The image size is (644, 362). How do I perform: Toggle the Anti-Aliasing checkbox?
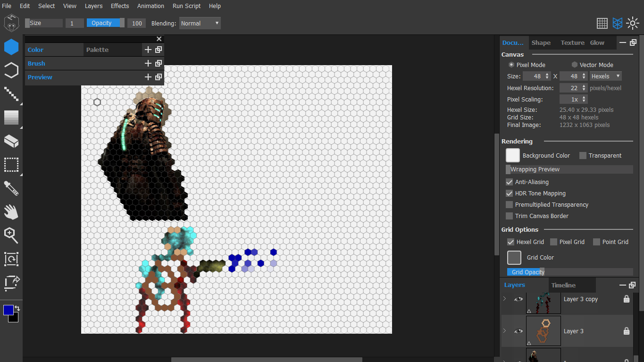point(509,182)
